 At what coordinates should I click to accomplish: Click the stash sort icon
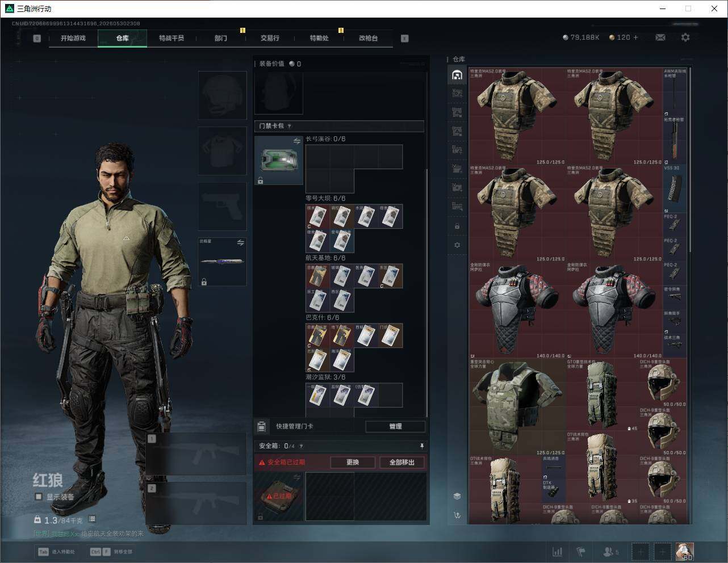[x=457, y=515]
